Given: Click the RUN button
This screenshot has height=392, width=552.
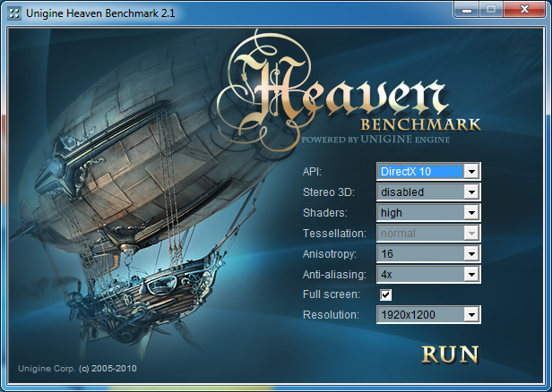Looking at the screenshot, I should pyautogui.click(x=450, y=354).
